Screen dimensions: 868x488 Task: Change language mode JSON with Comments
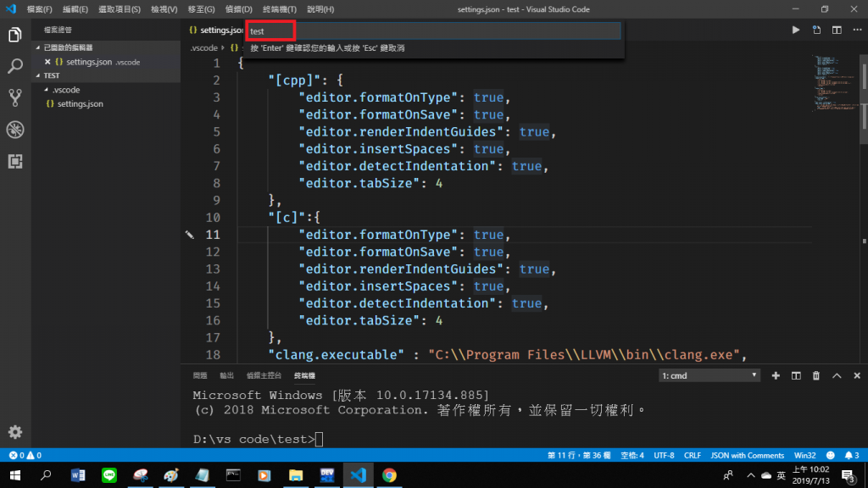pyautogui.click(x=747, y=455)
